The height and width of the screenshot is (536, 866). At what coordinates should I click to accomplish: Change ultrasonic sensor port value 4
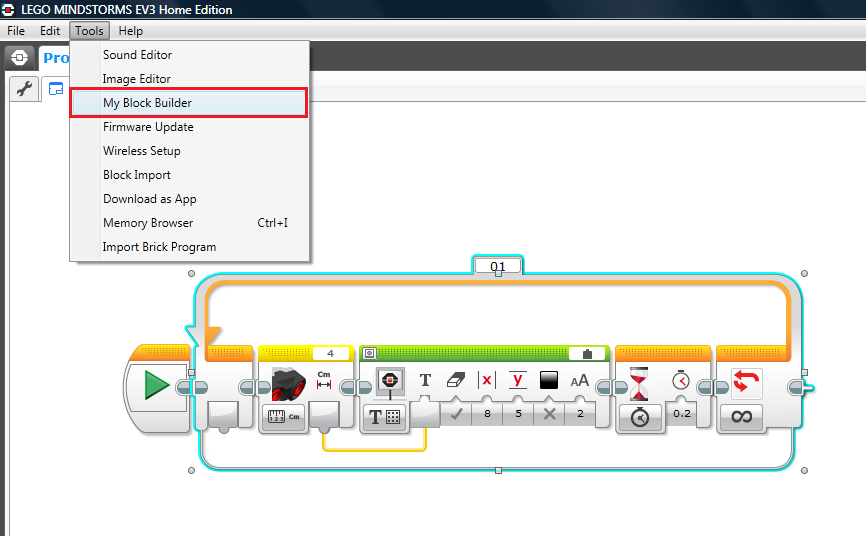pyautogui.click(x=330, y=353)
